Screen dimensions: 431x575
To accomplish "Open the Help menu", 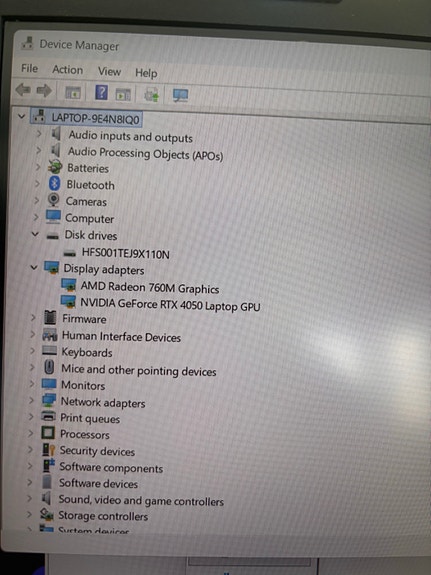I will coord(146,73).
